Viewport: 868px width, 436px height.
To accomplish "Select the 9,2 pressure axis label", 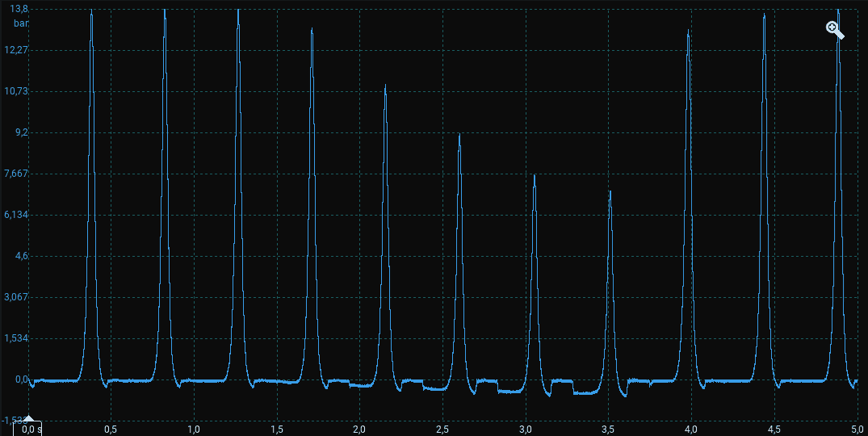I will point(21,132).
